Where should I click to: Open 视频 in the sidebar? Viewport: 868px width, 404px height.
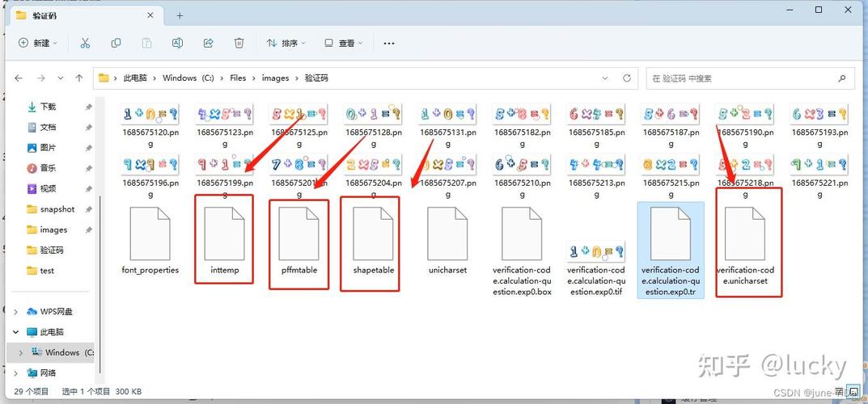(x=49, y=188)
